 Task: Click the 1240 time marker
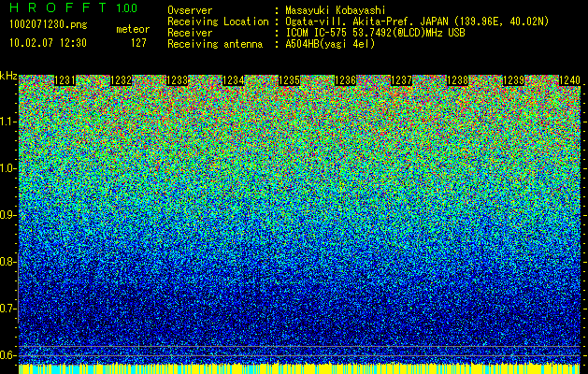click(569, 80)
